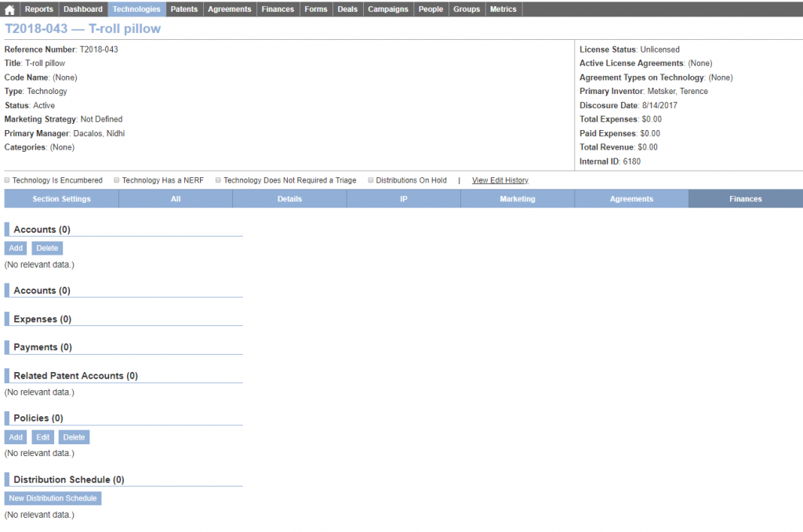Open the Metrics menu
This screenshot has width=803, height=532.
coord(503,9)
